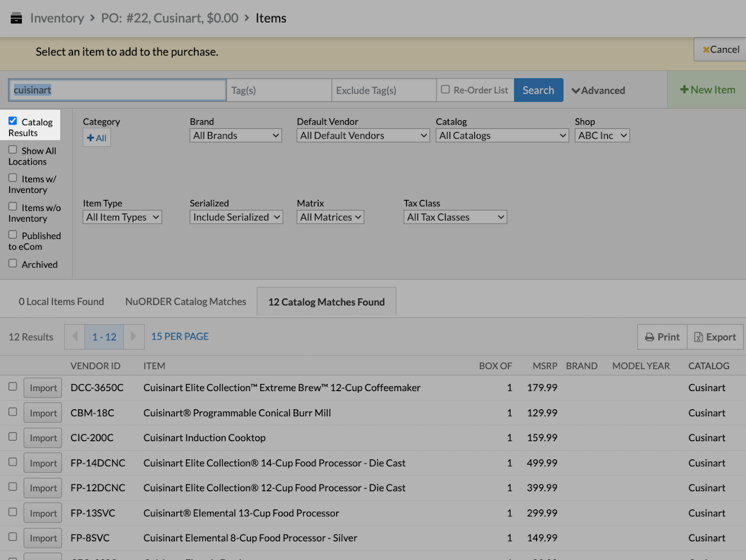Viewport: 746px width, 560px height.
Task: Select the search field containing cuisinart
Action: point(117,90)
